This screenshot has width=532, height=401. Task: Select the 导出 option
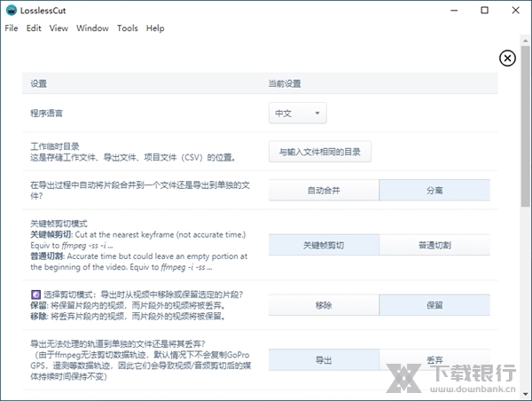[x=324, y=359]
